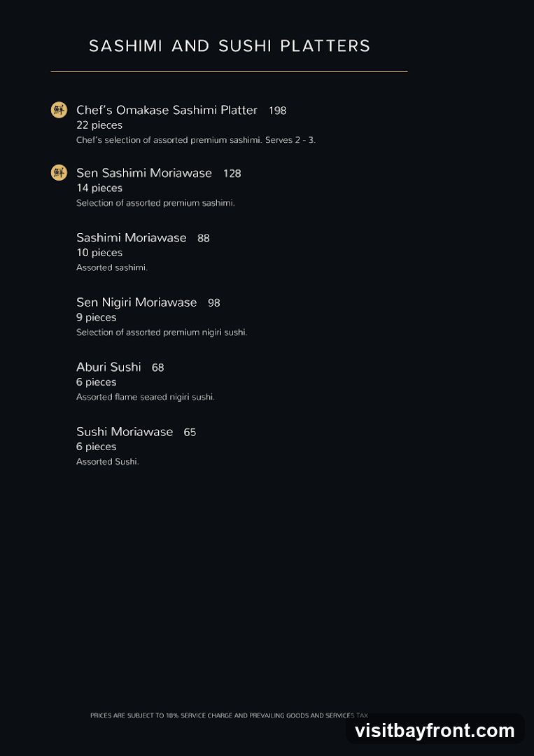
Task: Click the gold icon beside Chef's Omakase Sashimi Platter
Action: point(59,110)
